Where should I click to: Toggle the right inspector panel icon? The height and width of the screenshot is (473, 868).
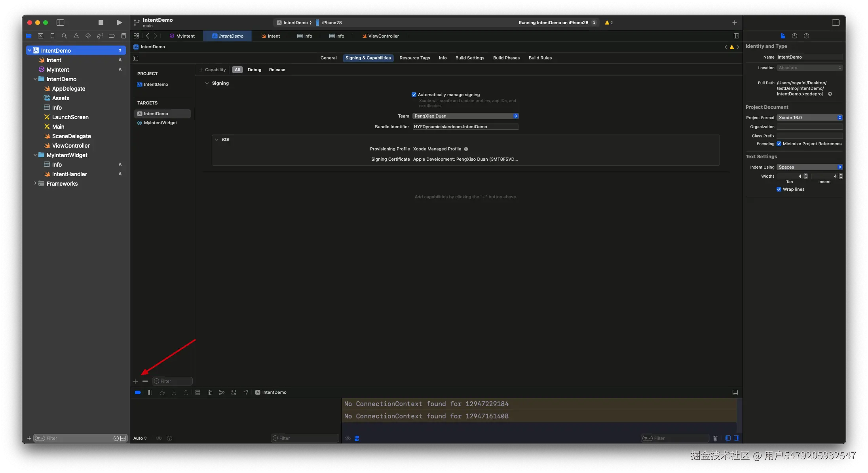(836, 23)
